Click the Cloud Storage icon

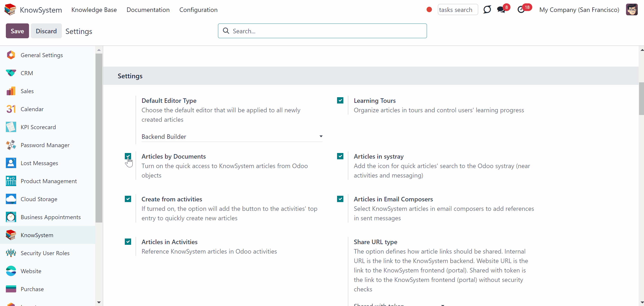pos(11,199)
